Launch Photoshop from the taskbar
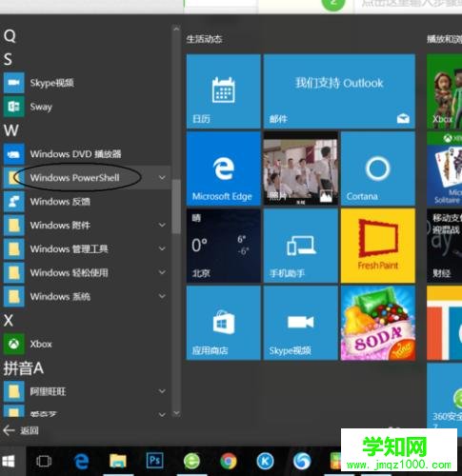Image resolution: width=462 pixels, height=476 pixels. (x=154, y=461)
